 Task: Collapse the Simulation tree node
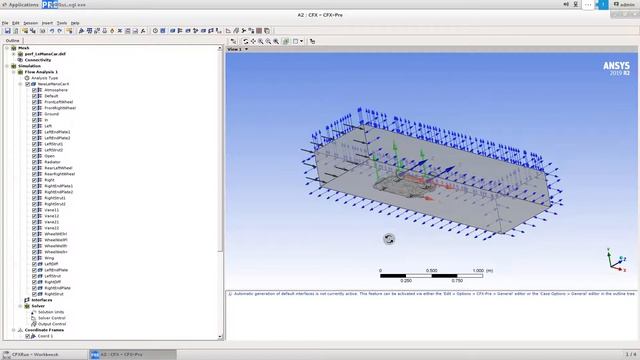click(7, 66)
